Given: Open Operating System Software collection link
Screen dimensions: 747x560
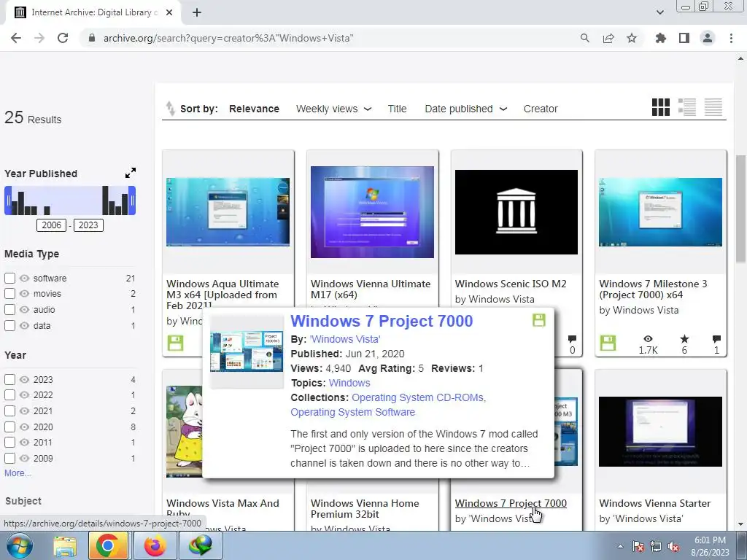Looking at the screenshot, I should (352, 412).
